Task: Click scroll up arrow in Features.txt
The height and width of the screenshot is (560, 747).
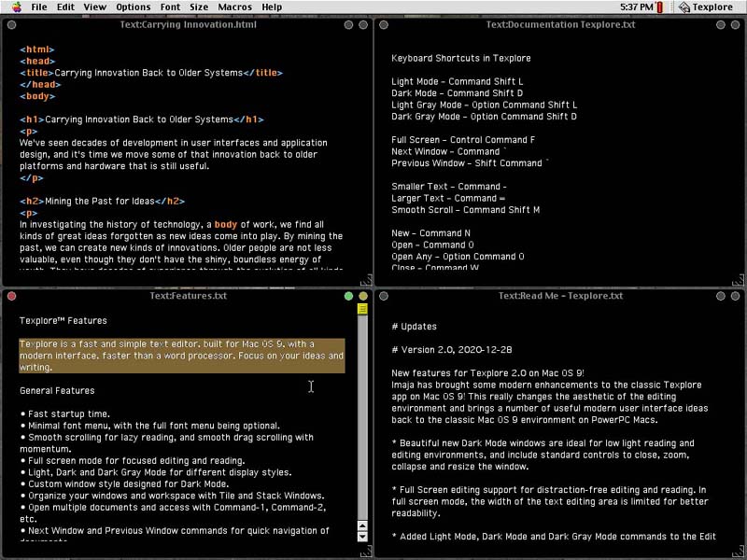Action: 362,525
